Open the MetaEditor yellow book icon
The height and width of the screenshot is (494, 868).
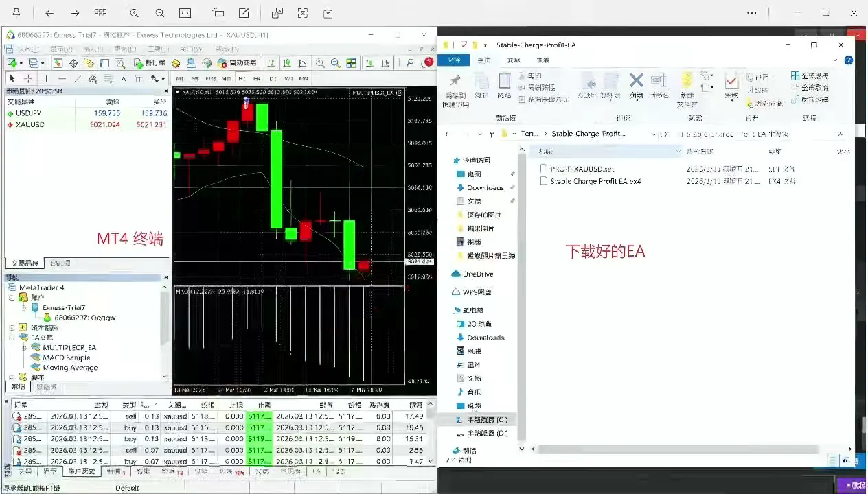(x=176, y=62)
